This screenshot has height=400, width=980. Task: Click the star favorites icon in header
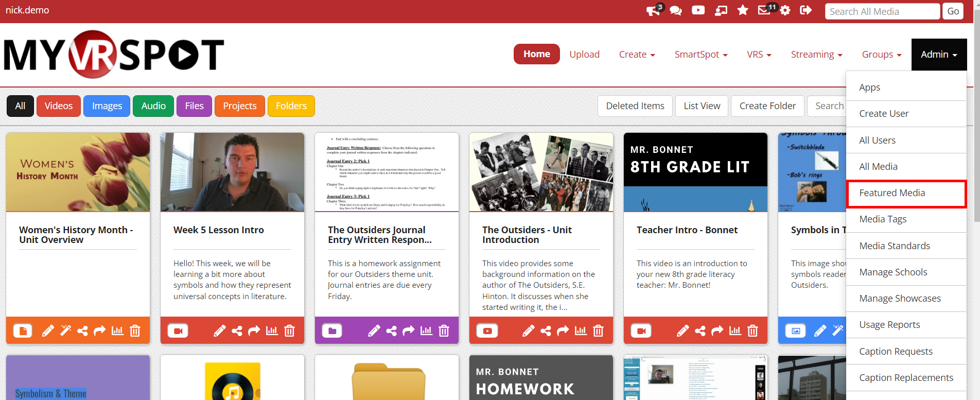point(742,10)
